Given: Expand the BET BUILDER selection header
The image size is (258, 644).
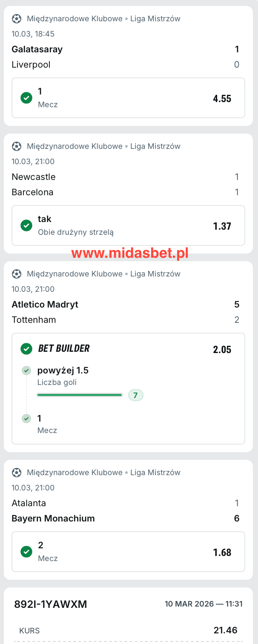Looking at the screenshot, I should (x=128, y=349).
